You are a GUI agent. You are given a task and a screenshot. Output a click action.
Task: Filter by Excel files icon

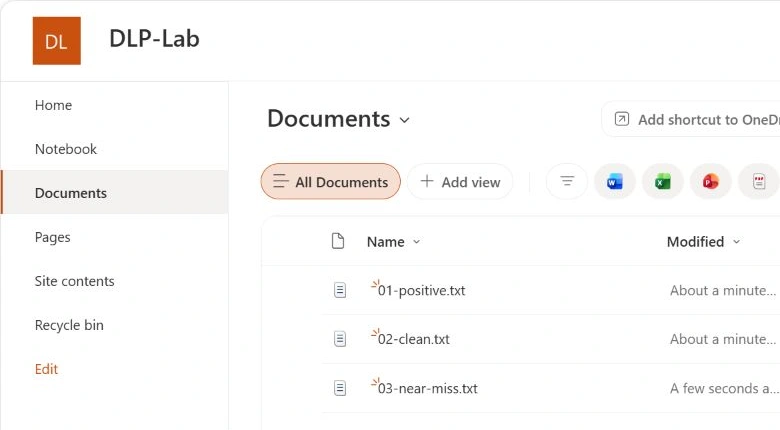[663, 182]
